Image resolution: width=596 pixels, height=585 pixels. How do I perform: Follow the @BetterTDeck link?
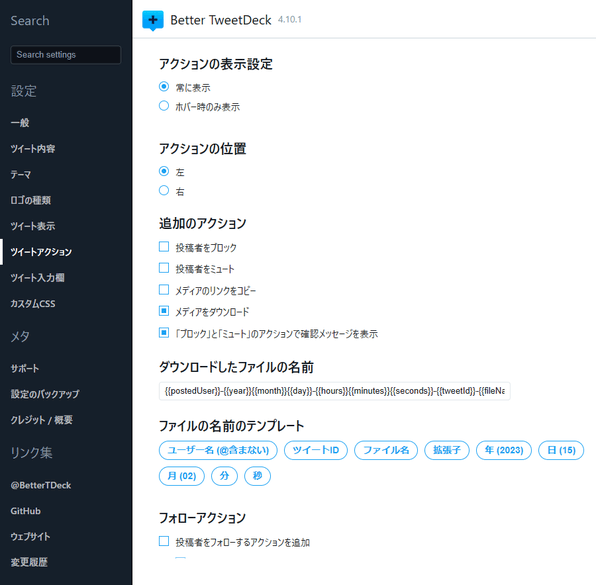(x=41, y=485)
